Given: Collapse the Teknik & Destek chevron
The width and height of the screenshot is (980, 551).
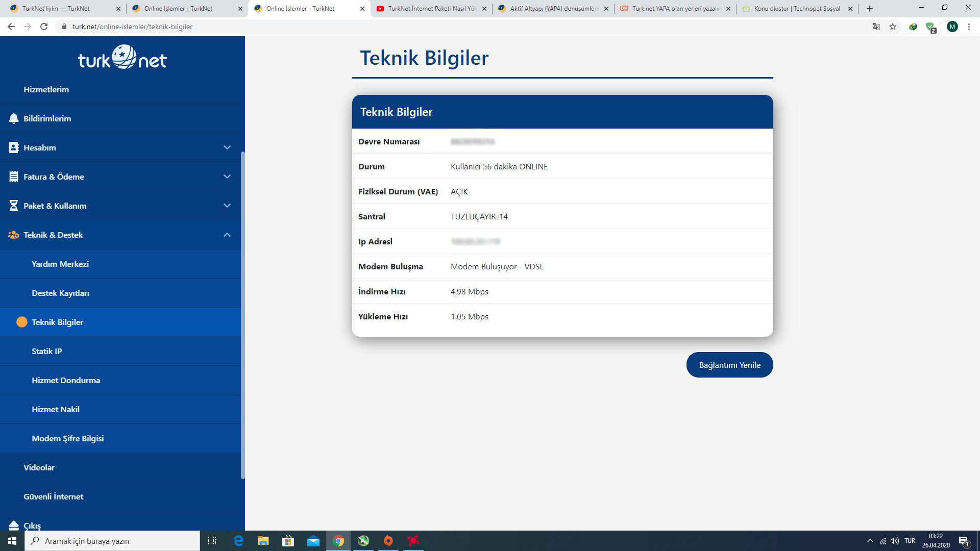Looking at the screenshot, I should [x=227, y=235].
